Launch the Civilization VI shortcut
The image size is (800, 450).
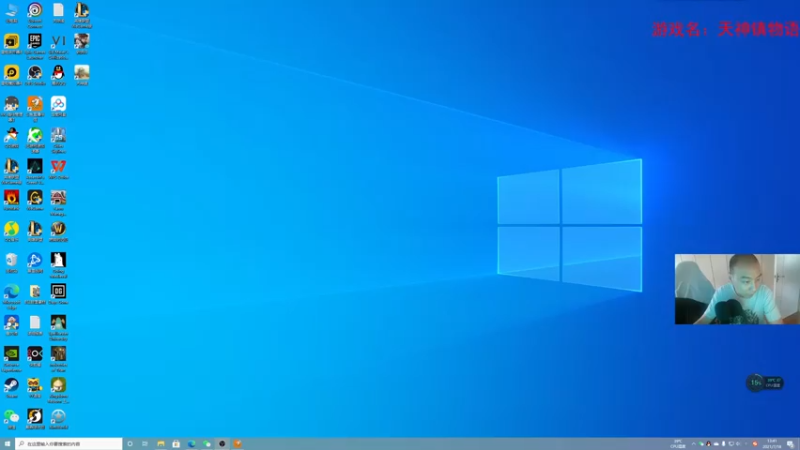pos(58,46)
